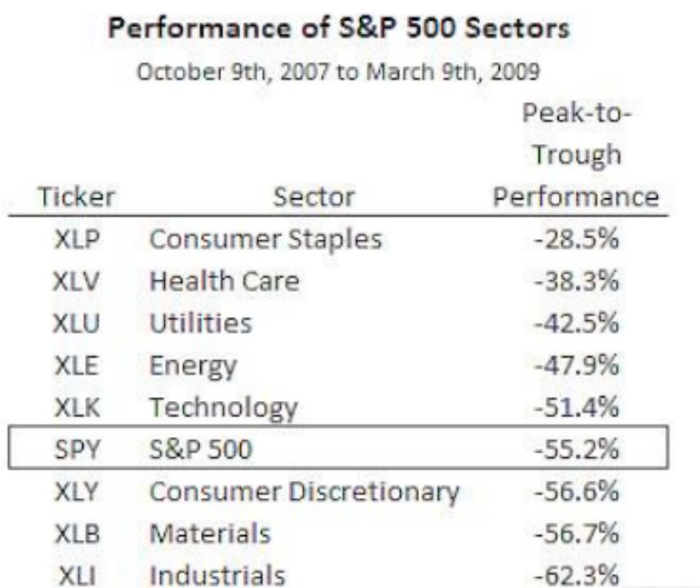The image size is (700, 588).
Task: Click the -55.2% S&P 500 value
Action: pos(577,449)
